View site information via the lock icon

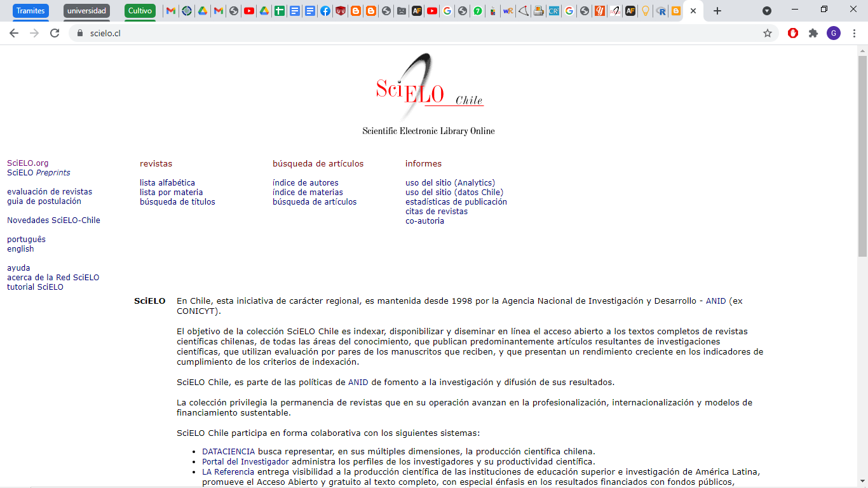point(79,33)
